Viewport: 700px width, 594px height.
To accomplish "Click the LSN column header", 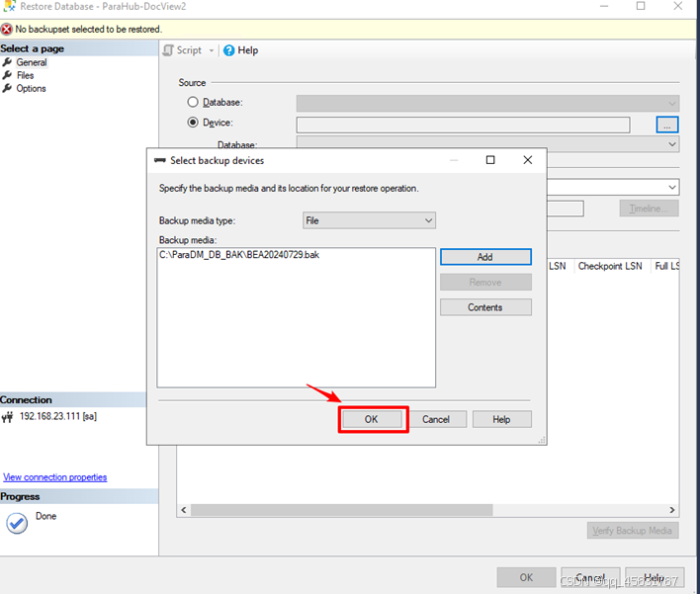I will click(558, 266).
